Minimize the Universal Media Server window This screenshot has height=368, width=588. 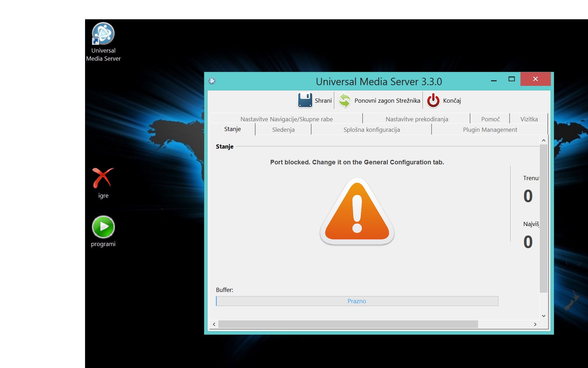494,80
